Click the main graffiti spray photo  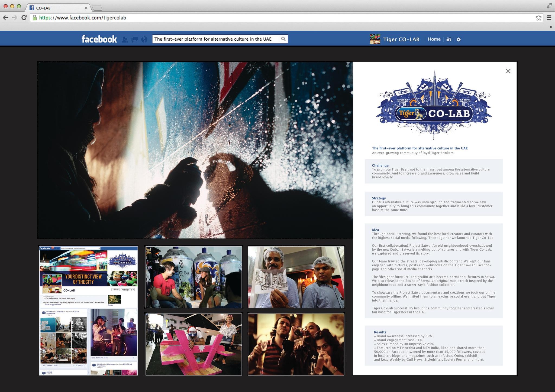click(195, 150)
